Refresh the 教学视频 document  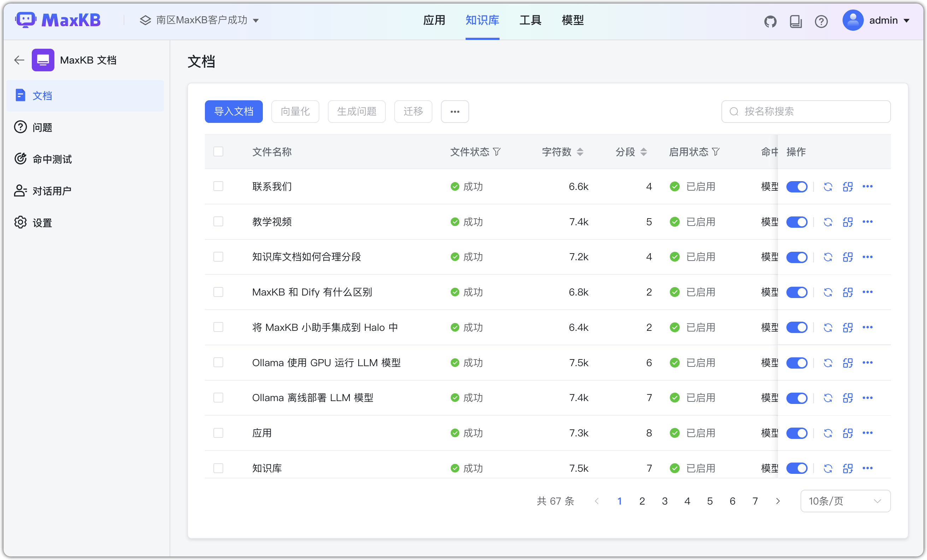[828, 222]
